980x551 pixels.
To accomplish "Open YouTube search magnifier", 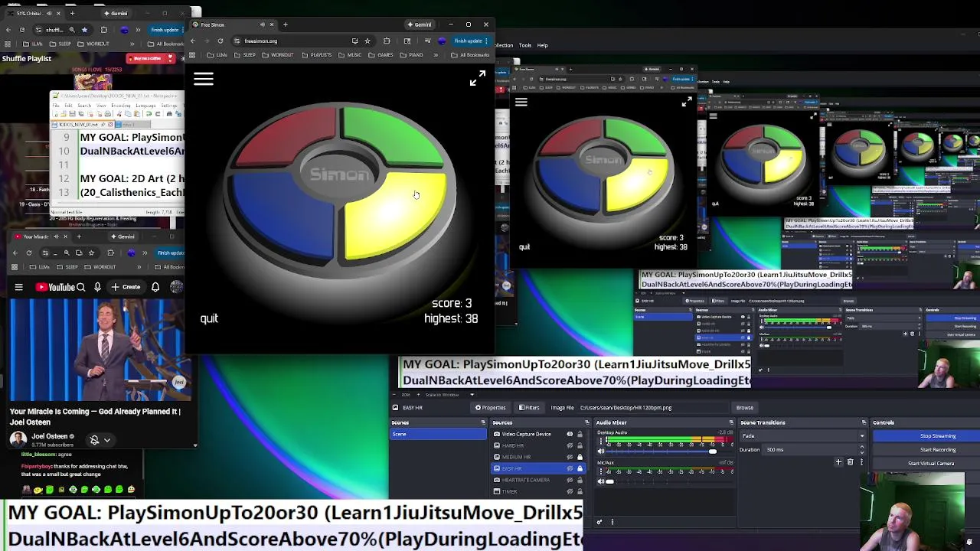I will (x=80, y=287).
